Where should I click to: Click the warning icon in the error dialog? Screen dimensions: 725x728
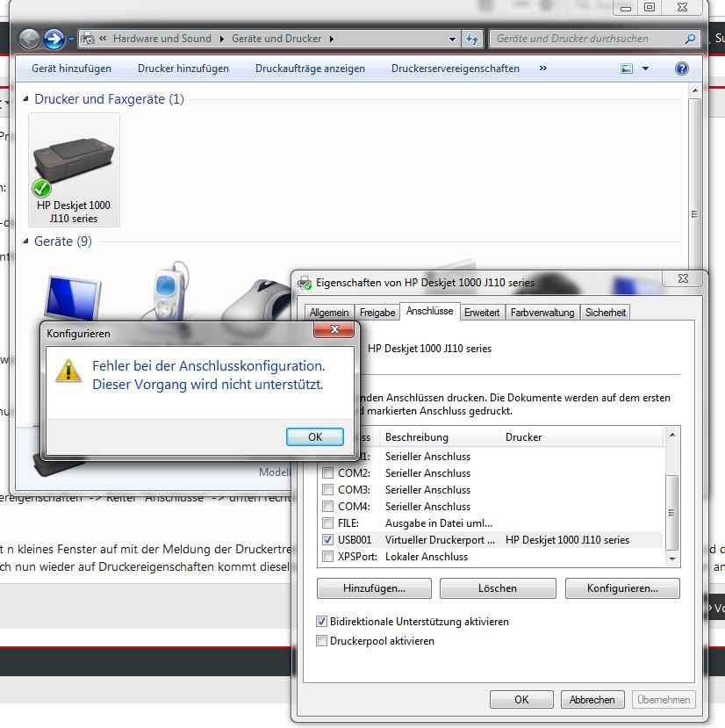click(68, 371)
